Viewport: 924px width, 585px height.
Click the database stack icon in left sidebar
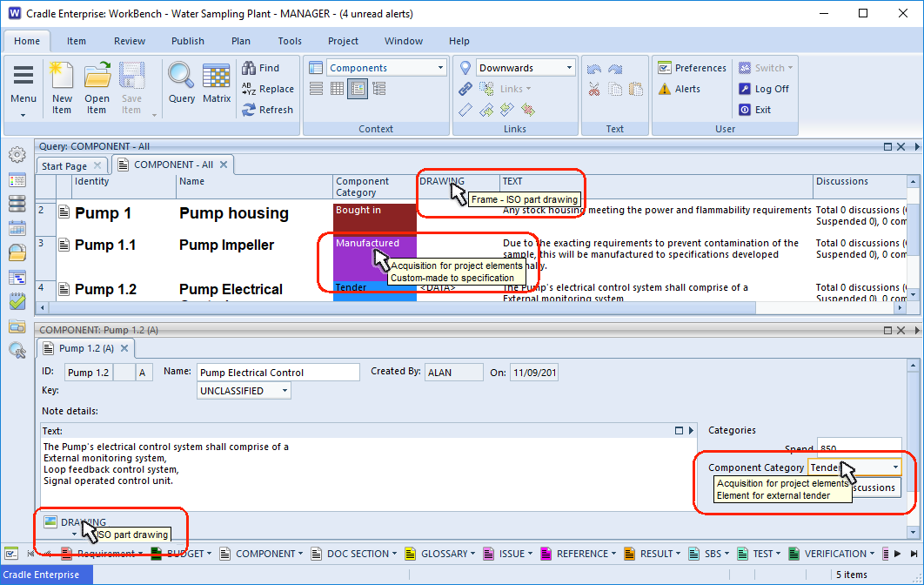pos(17,204)
